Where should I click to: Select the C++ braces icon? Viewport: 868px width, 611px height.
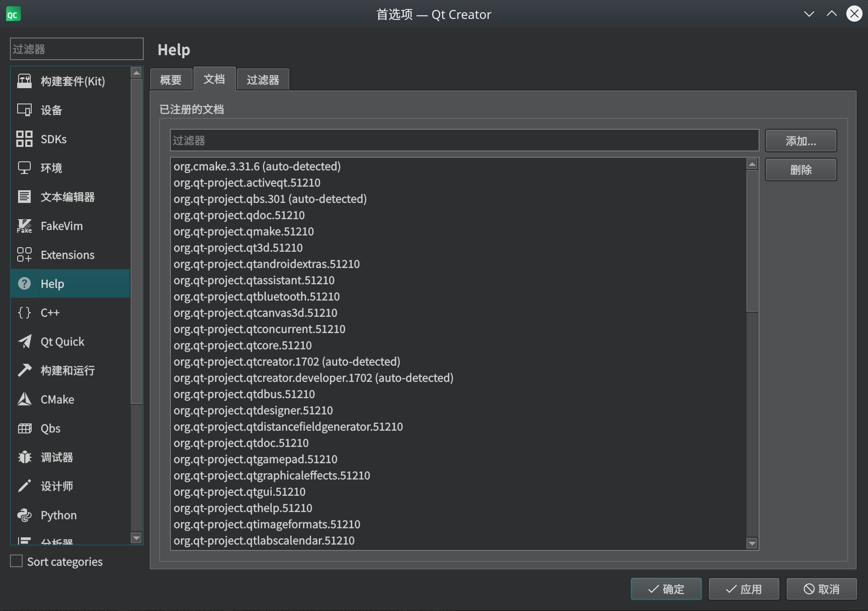coord(24,313)
